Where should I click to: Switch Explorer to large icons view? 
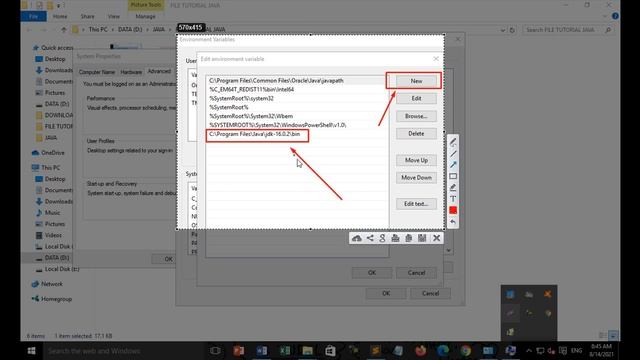coord(613,336)
